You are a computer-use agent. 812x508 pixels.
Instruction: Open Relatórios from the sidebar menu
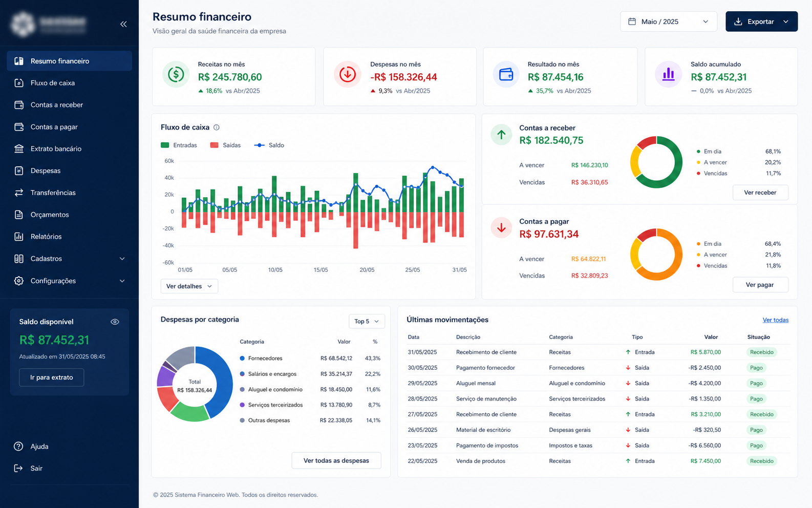click(70, 237)
